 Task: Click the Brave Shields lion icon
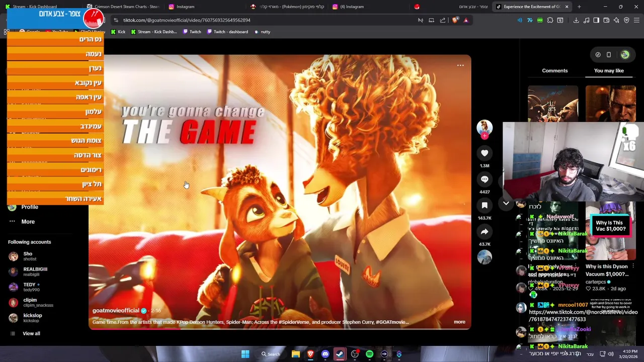click(x=455, y=20)
